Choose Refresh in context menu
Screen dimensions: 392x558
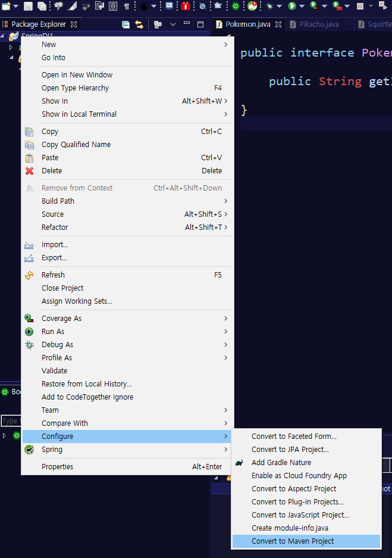pos(128,275)
